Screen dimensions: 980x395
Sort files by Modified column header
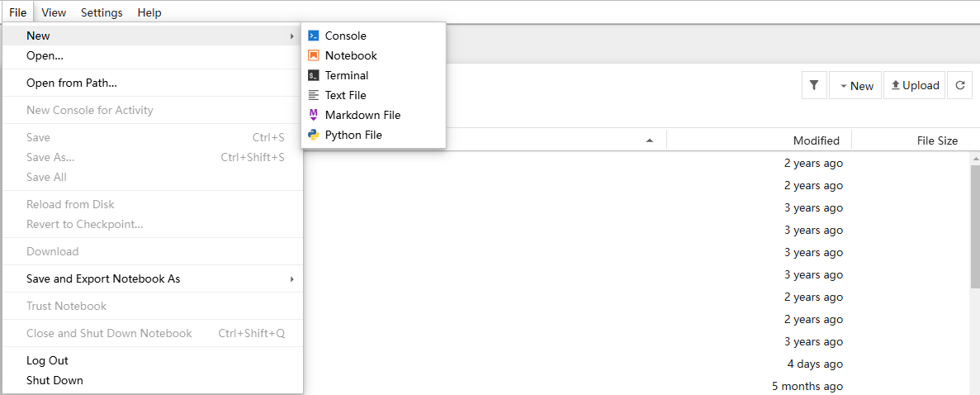pyautogui.click(x=816, y=140)
